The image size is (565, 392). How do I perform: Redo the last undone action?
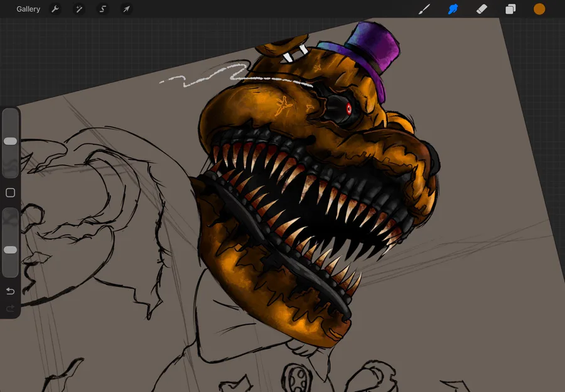11,308
